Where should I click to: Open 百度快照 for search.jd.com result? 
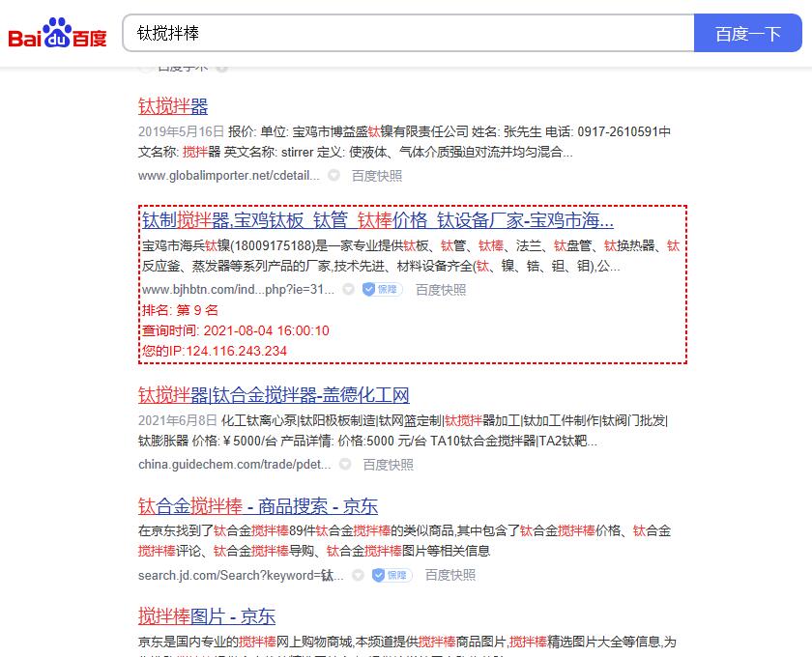[x=450, y=575]
